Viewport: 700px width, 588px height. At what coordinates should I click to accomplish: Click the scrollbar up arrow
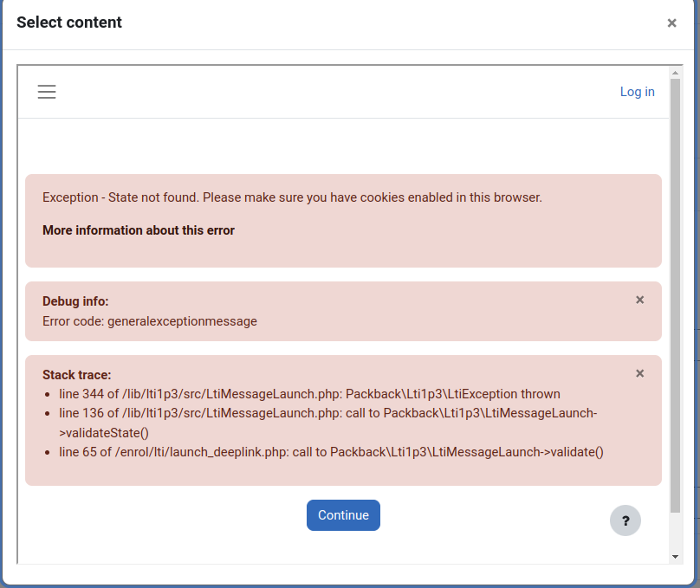[675, 73]
